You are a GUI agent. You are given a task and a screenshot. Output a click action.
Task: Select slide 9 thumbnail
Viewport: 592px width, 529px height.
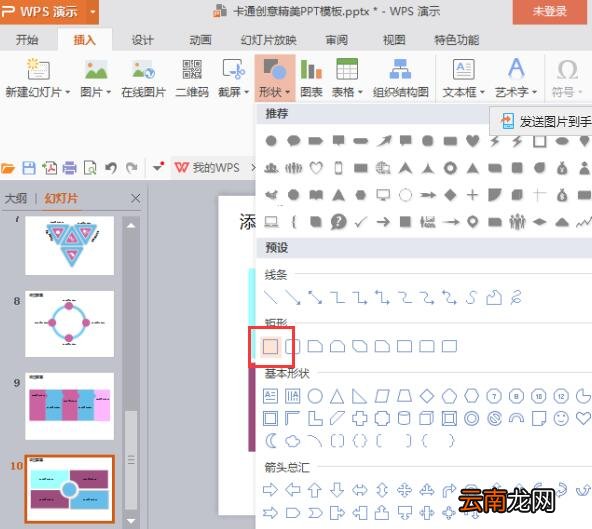(x=69, y=406)
